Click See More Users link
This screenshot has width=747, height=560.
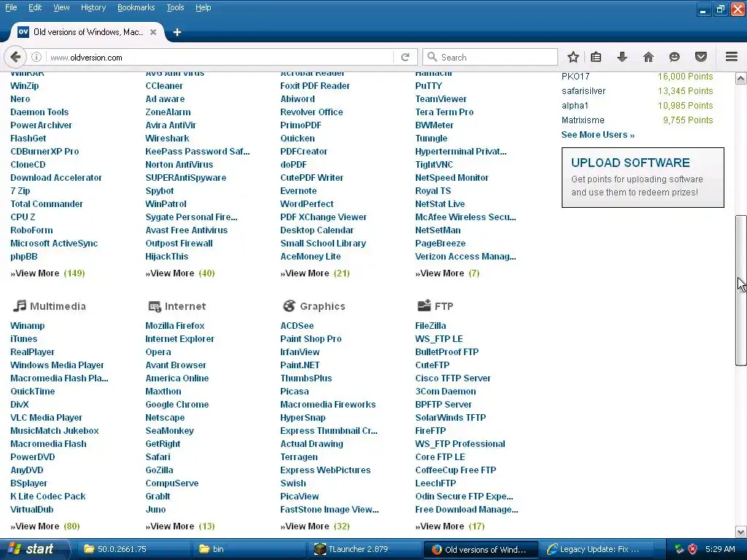pos(598,135)
